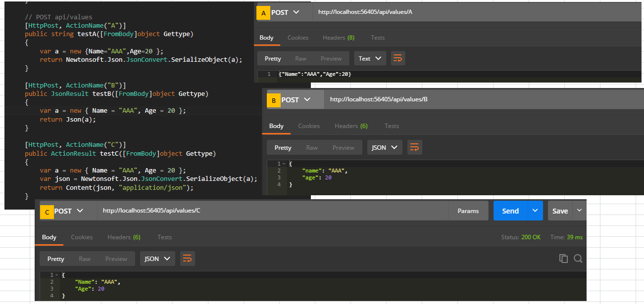Copy request C response to clipboard
Screen dimensions: 644x304
point(563,259)
